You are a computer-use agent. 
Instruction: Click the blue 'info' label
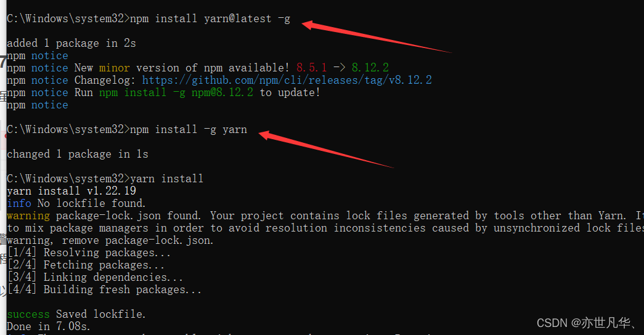coord(18,203)
